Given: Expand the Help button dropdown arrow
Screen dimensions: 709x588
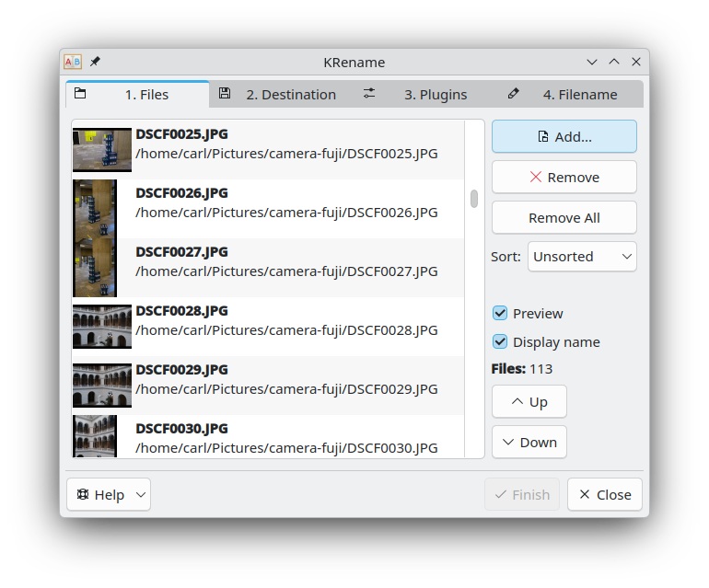Looking at the screenshot, I should coord(141,495).
